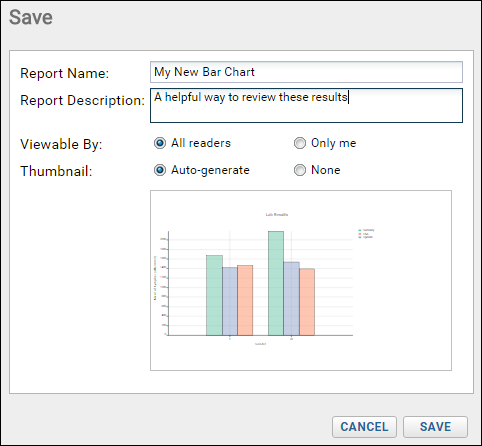Select Auto-generate thumbnail option
Viewport: 482px width, 446px height.
(160, 170)
